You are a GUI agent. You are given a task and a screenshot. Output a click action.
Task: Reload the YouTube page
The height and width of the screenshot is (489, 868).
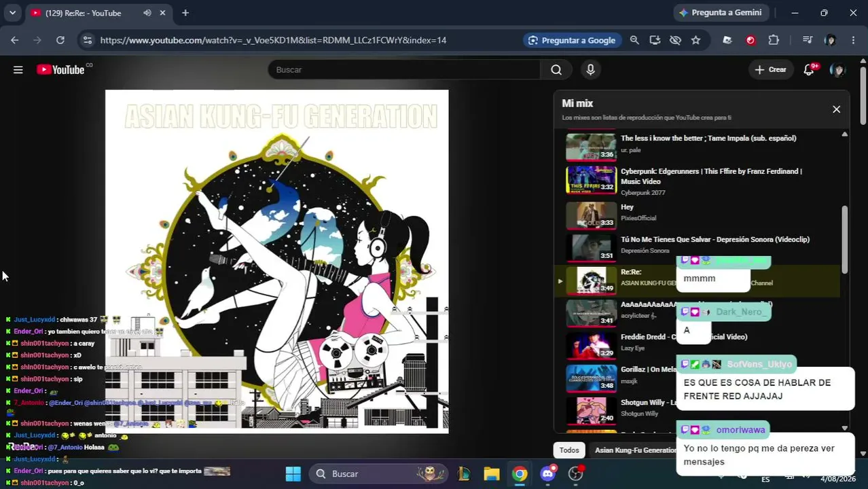[60, 40]
